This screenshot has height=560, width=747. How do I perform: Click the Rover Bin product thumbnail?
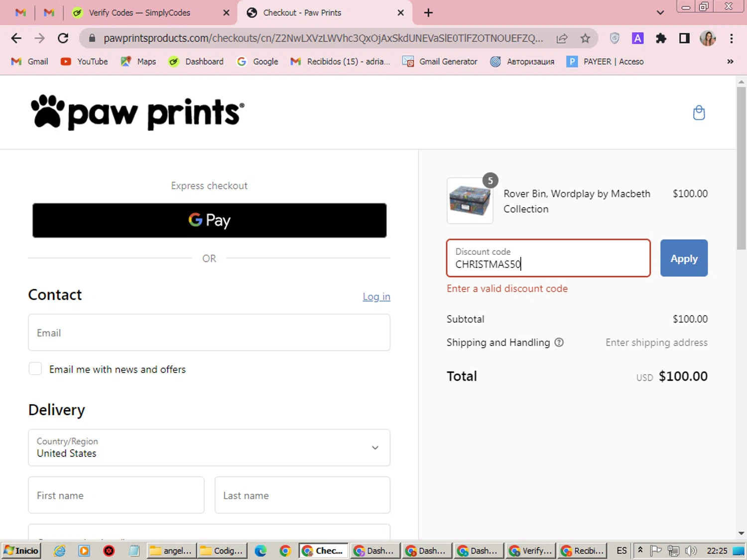click(x=470, y=201)
